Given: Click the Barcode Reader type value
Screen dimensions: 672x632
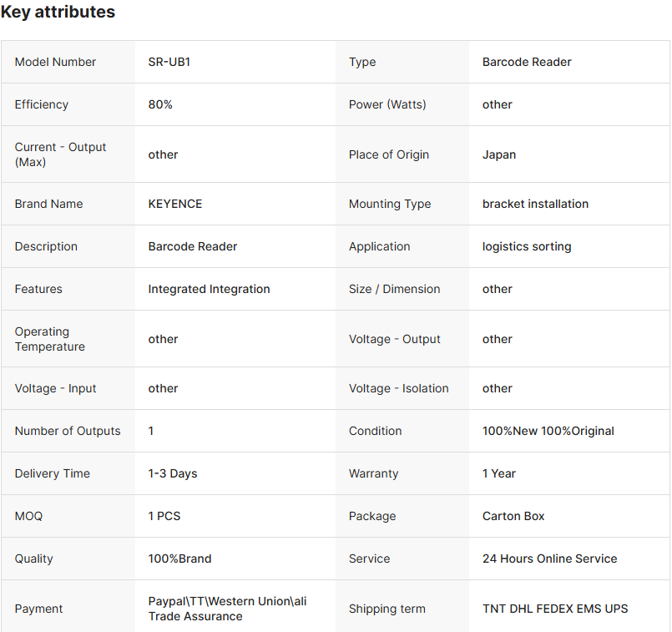Looking at the screenshot, I should tap(527, 62).
